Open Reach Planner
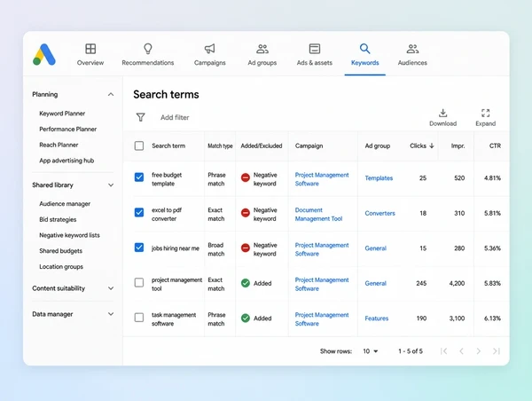 [x=59, y=145]
